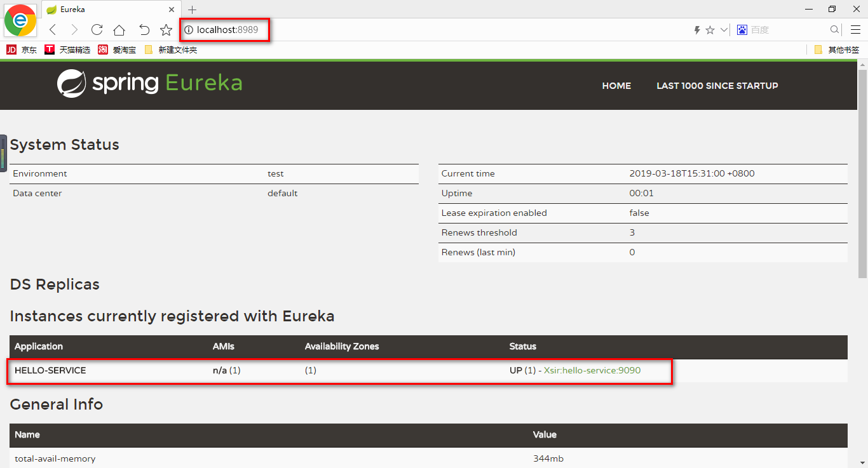
Task: Bookmark page with the star icon left of address bar
Action: (166, 30)
